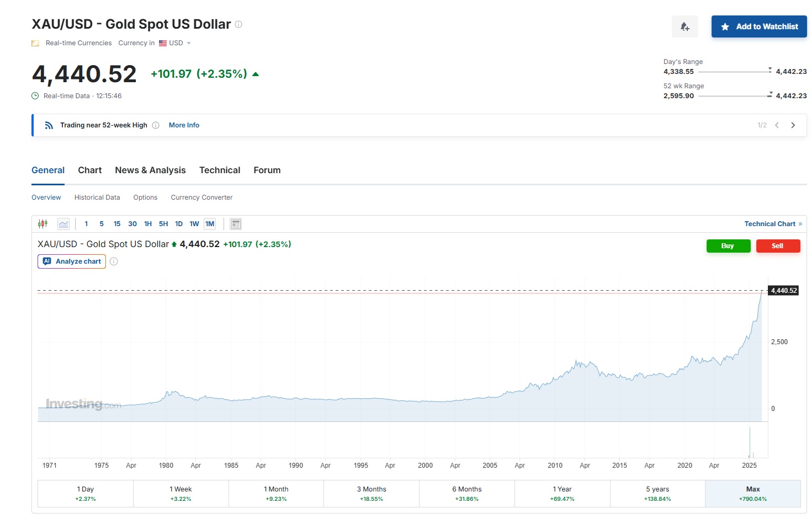Click the Analyze chart AI button
The height and width of the screenshot is (524, 812).
point(72,261)
